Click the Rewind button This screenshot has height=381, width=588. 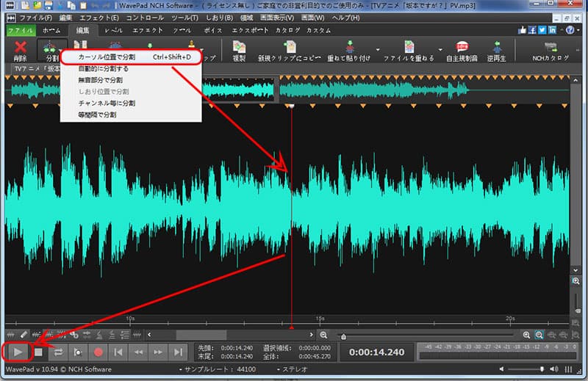138,352
